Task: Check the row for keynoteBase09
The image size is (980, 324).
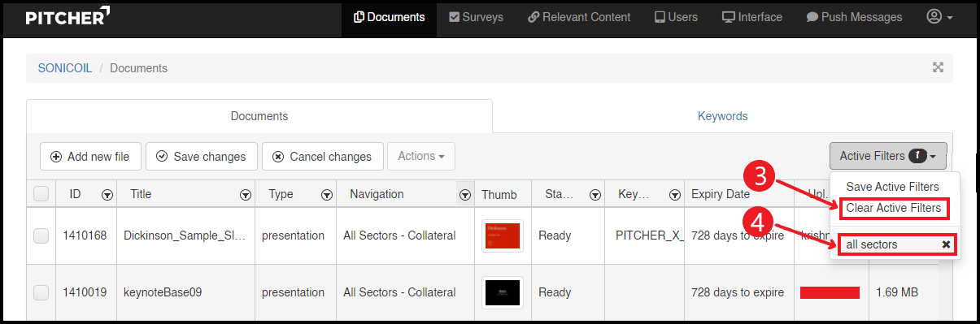Action: pos(41,292)
